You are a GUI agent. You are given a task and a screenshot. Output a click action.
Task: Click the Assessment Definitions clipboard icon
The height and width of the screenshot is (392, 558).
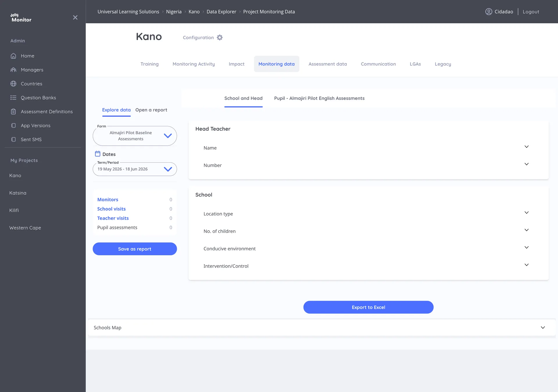13,112
